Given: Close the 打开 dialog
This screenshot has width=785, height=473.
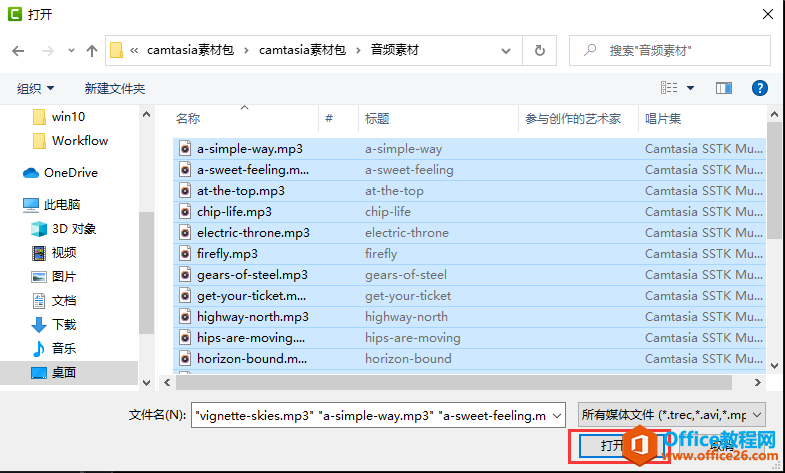Looking at the screenshot, I should coord(768,14).
